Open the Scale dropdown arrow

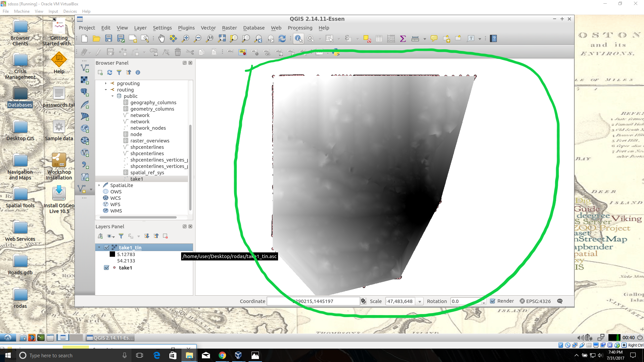point(420,301)
